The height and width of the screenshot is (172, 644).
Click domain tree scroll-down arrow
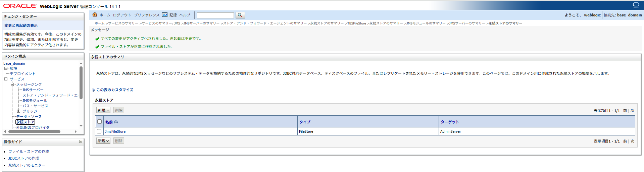tap(81, 126)
